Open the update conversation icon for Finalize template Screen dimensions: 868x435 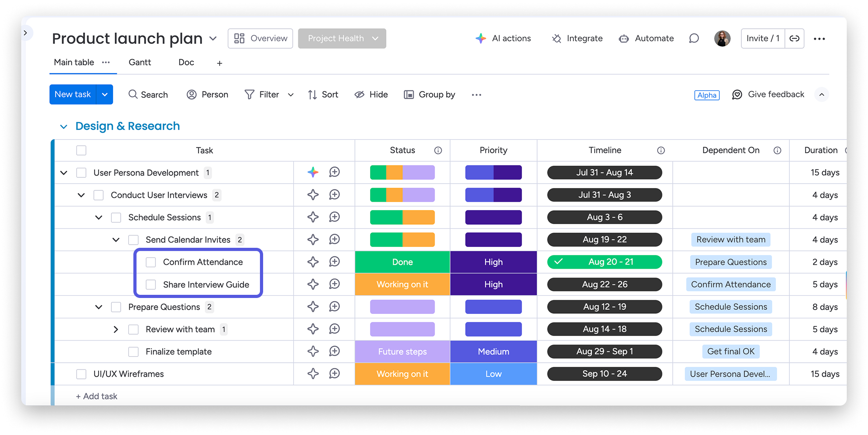[335, 351]
